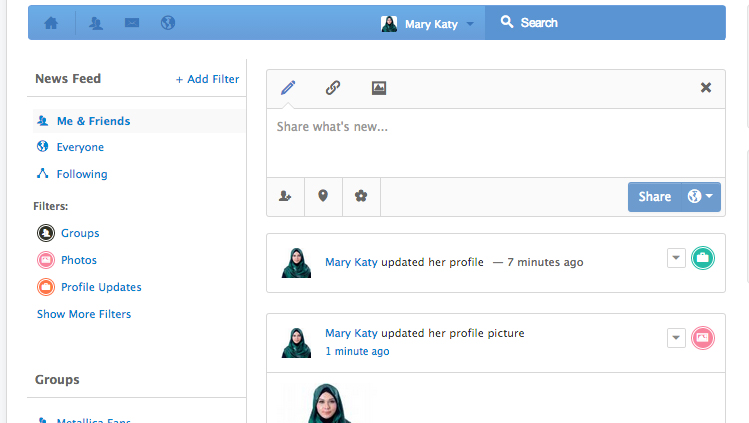Open the Profile Updates filter
The width and height of the screenshot is (749, 423).
click(101, 287)
